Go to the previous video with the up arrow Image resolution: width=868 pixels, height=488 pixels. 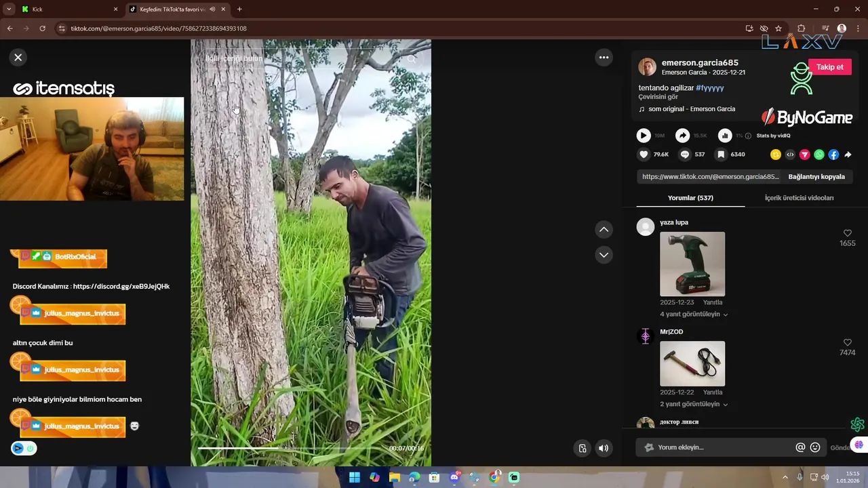click(604, 230)
